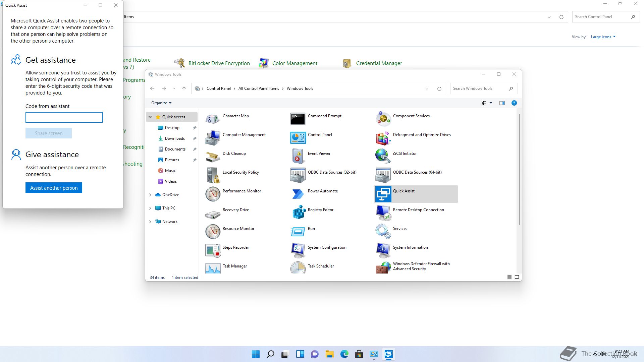Viewport: 644px width, 362px height.
Task: Click the Assist another person button
Action: (54, 188)
